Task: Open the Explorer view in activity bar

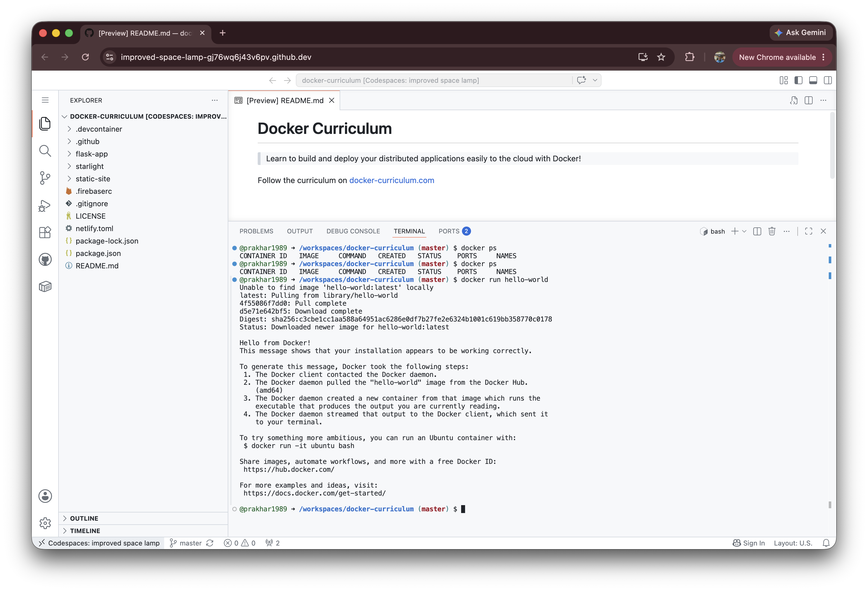Action: coord(45,123)
